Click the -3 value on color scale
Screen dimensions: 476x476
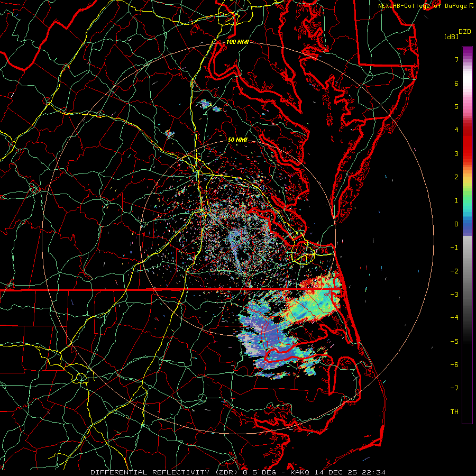tap(454, 294)
